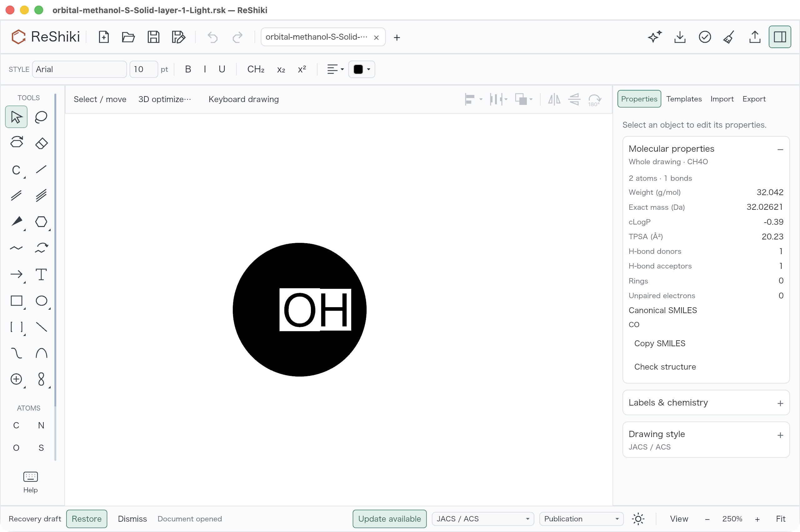
Task: Select the orbital lobe tool
Action: pyautogui.click(x=41, y=379)
